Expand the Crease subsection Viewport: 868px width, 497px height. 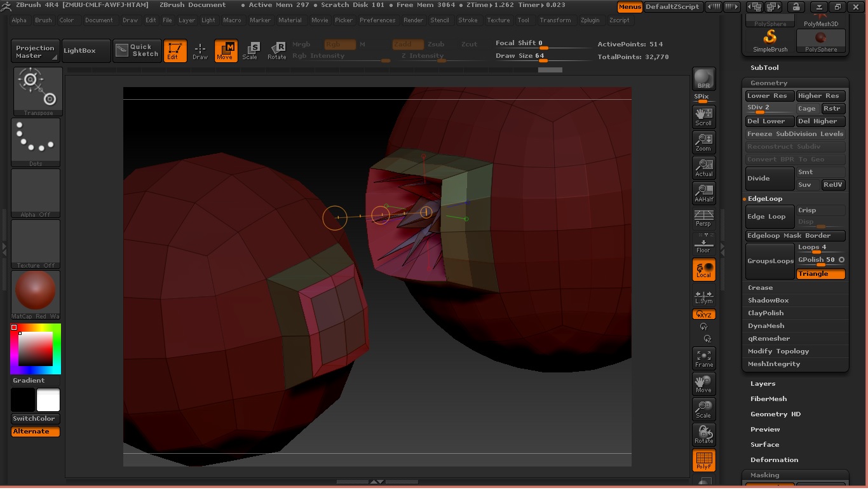pyautogui.click(x=760, y=288)
